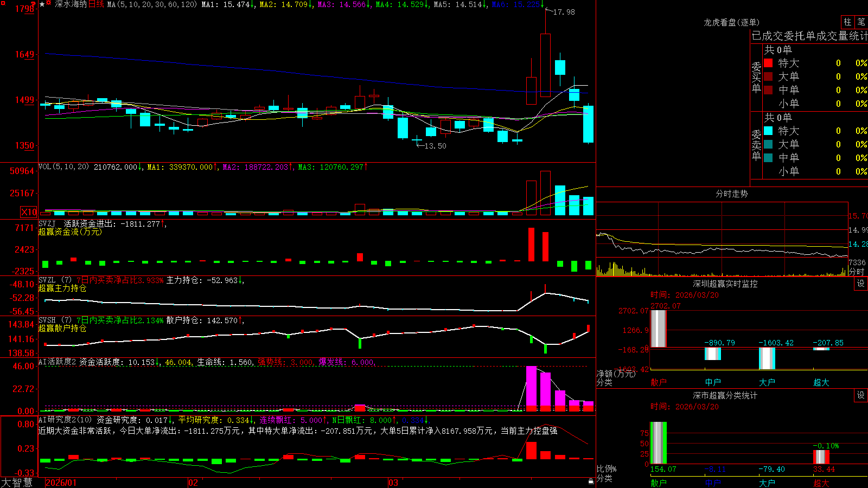The height and width of the screenshot is (488, 868).
Task: Click the 平均研究度: 0.334 value
Action: (x=214, y=420)
